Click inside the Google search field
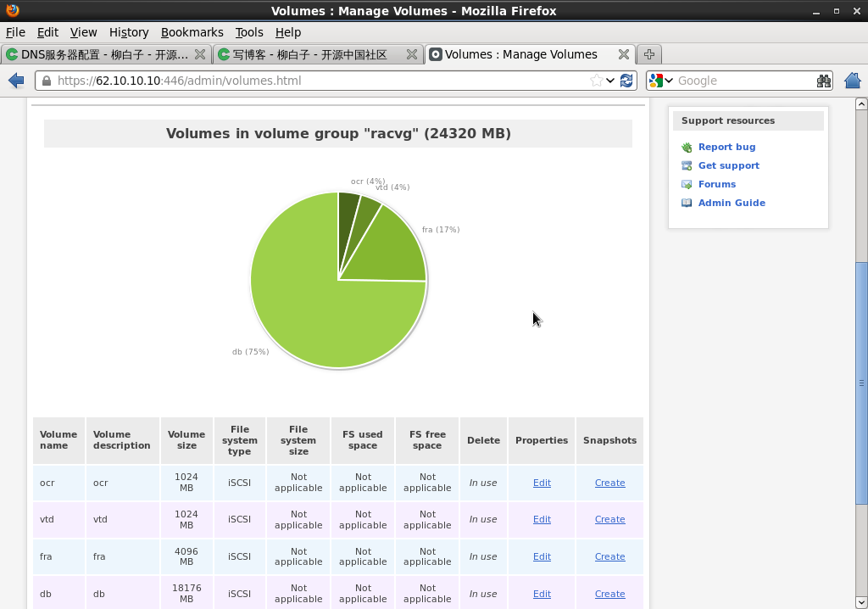Image resolution: width=868 pixels, height=609 pixels. click(742, 81)
